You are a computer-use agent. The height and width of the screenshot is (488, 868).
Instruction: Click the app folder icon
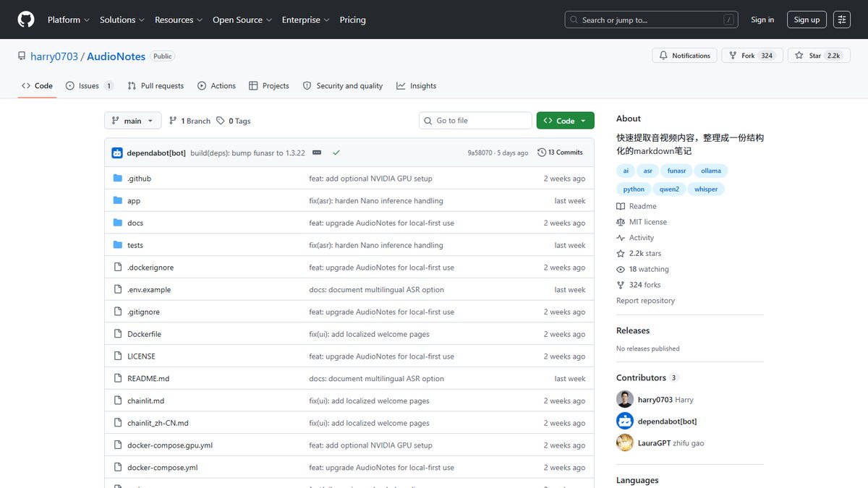pyautogui.click(x=118, y=201)
